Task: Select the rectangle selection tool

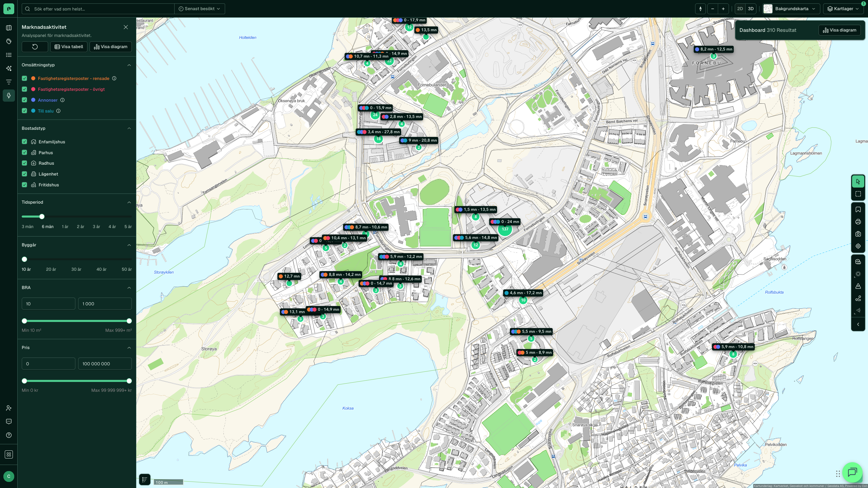Action: pos(858,194)
